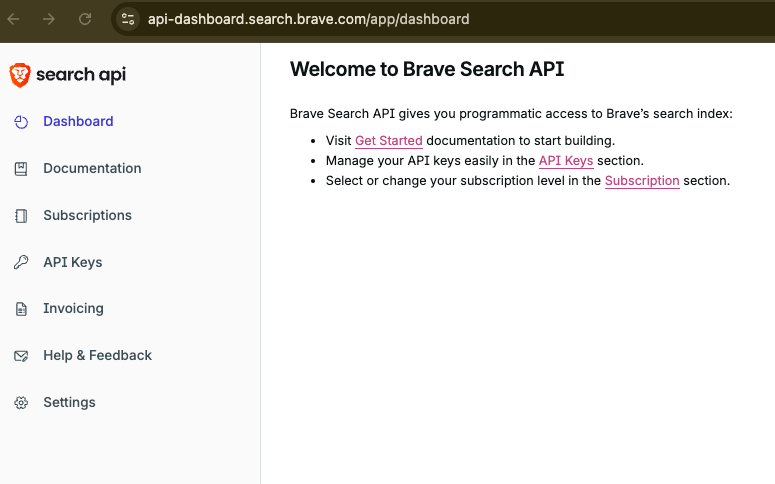This screenshot has width=775, height=484.
Task: Open Invoicing from the sidebar
Action: click(x=73, y=308)
